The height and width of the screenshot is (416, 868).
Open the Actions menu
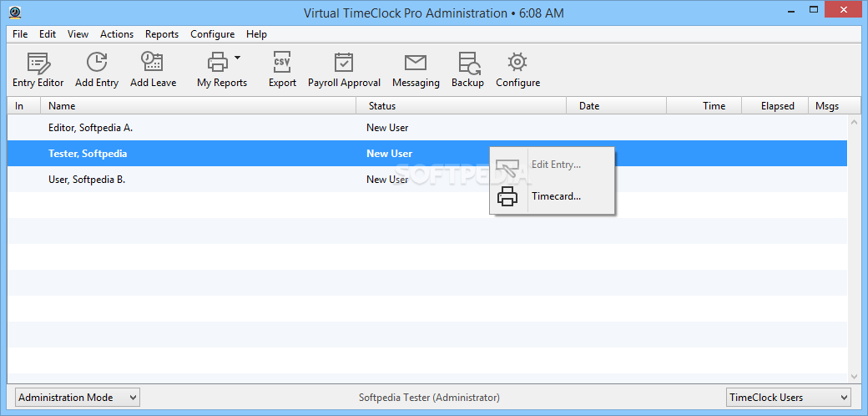(x=117, y=33)
